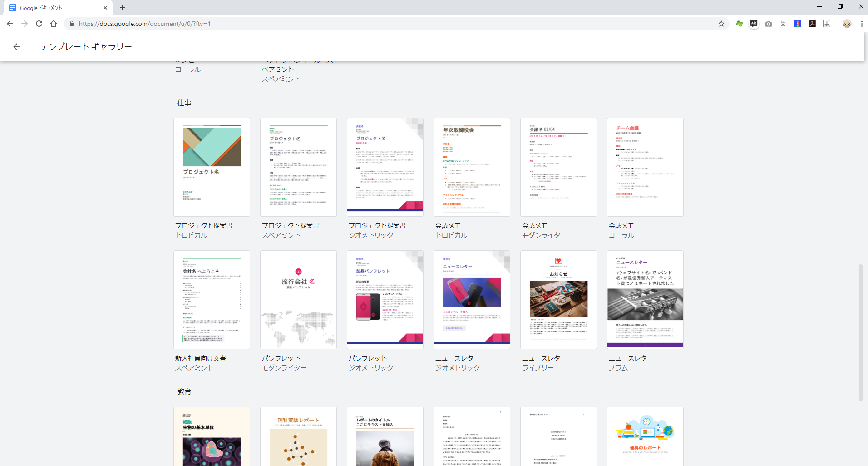Open the browser home page
Image resolution: width=868 pixels, height=466 pixels.
click(x=54, y=24)
